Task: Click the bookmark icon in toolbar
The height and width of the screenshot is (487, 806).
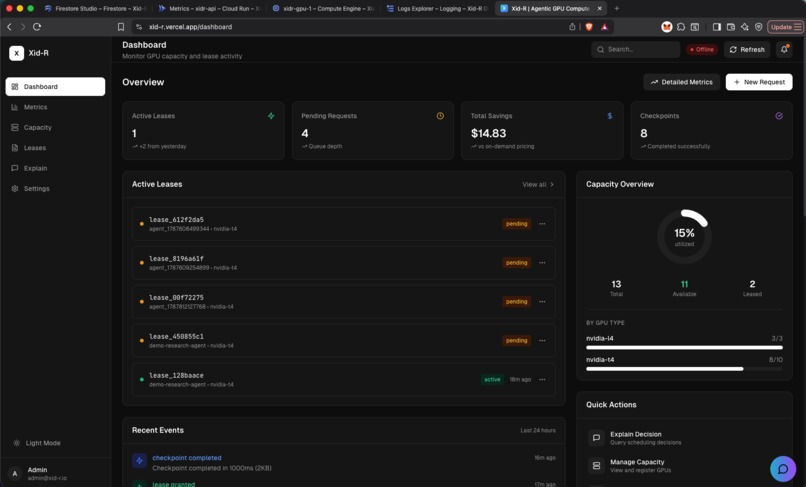Action: [x=121, y=27]
